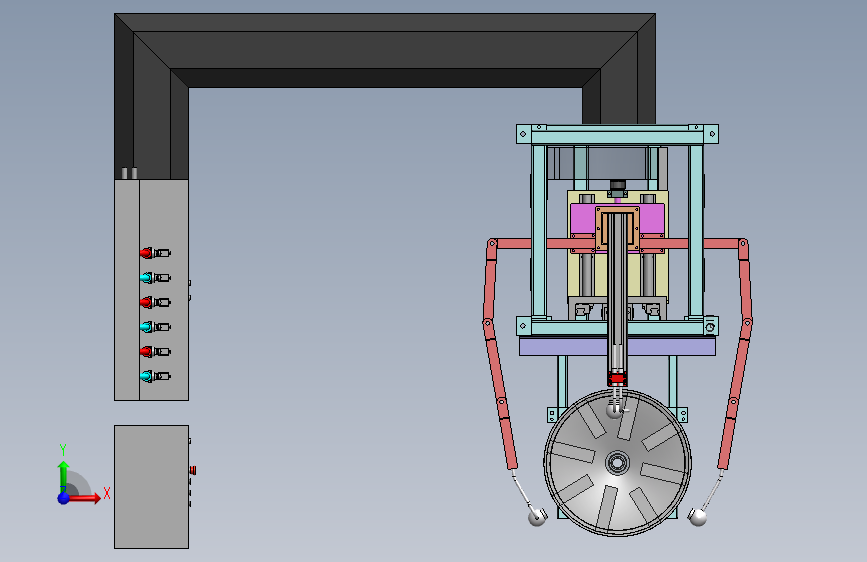Select the left silver ball tip of the arm
This screenshot has width=867, height=562.
[536, 517]
